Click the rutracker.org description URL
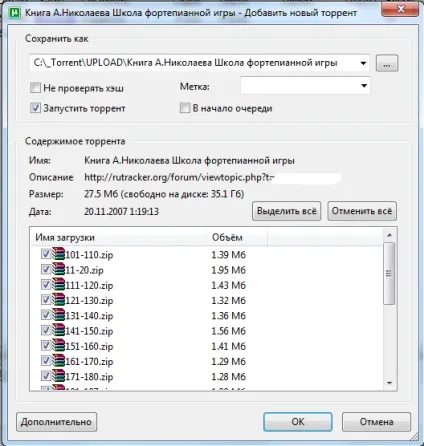424x446 pixels. (x=179, y=177)
